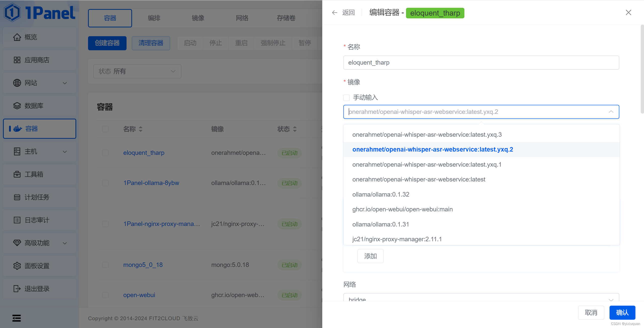Click the 面板设置 gear icon
Image resolution: width=644 pixels, height=328 pixels.
(x=17, y=266)
